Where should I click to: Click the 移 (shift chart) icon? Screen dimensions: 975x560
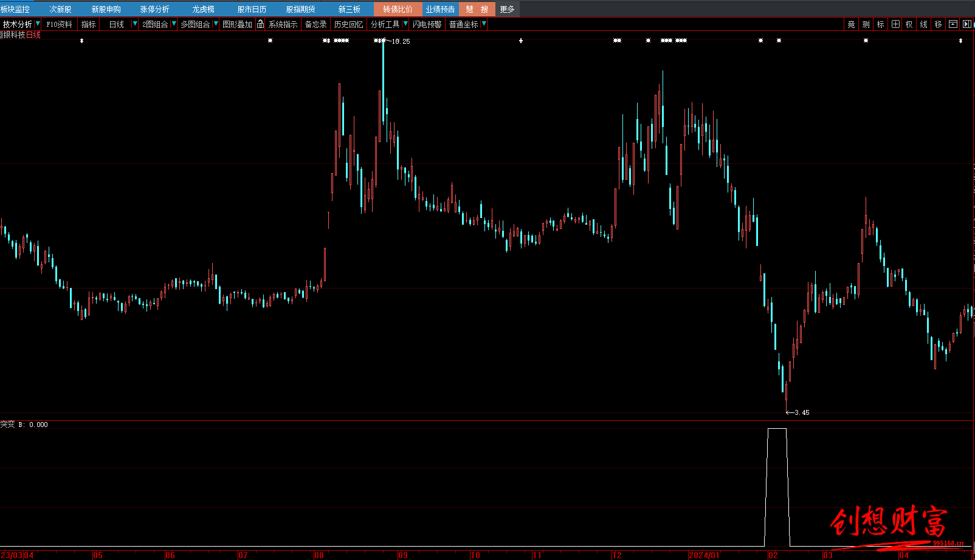tap(938, 24)
